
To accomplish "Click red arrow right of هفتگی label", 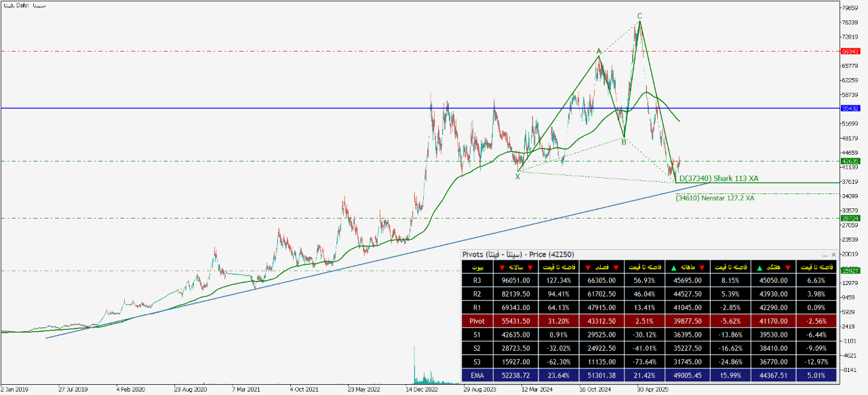I will [789, 267].
